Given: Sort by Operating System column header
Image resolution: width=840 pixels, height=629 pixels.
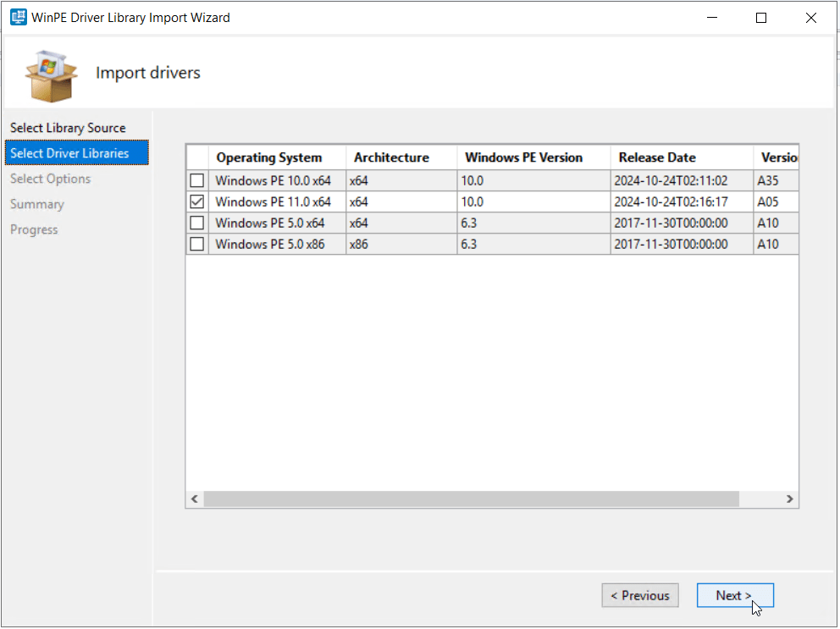Looking at the screenshot, I should [269, 157].
